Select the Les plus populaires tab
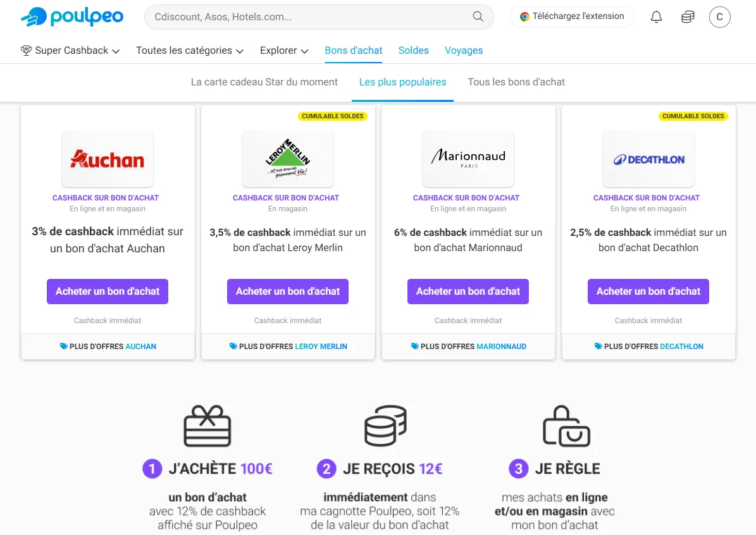Screen dimensions: 756x535 402,82
